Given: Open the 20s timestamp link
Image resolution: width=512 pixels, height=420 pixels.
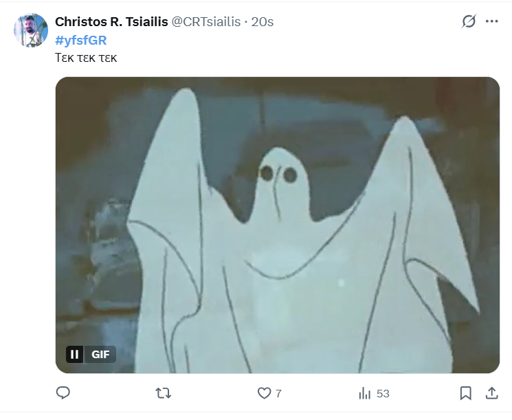Looking at the screenshot, I should [263, 22].
